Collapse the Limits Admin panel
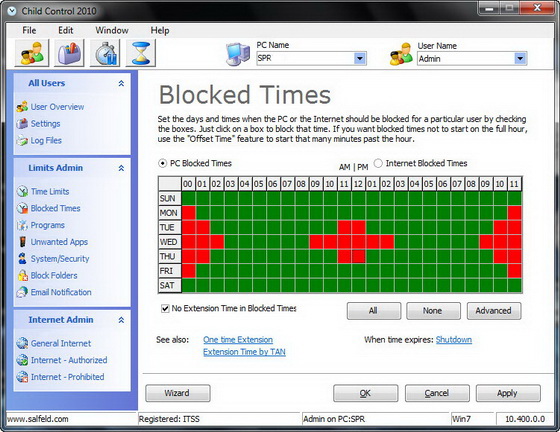560x432 pixels. click(x=121, y=168)
